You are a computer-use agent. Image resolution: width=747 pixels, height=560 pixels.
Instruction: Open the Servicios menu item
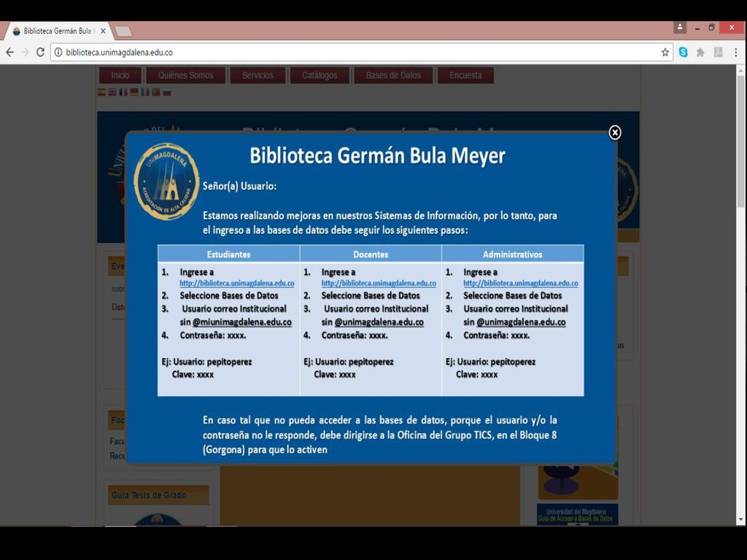258,75
